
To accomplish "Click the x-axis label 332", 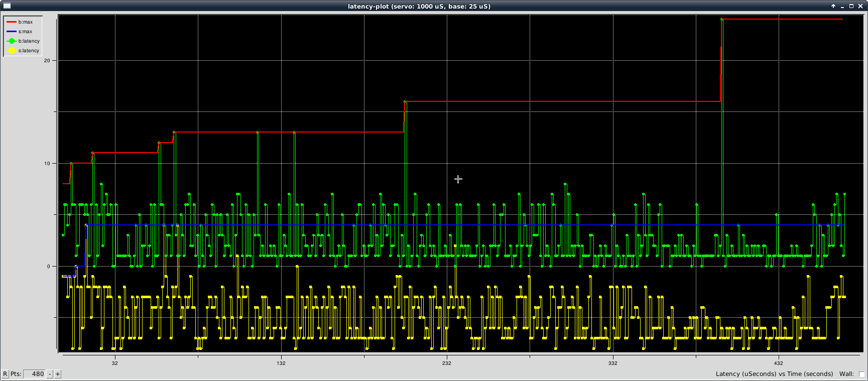I will [613, 363].
